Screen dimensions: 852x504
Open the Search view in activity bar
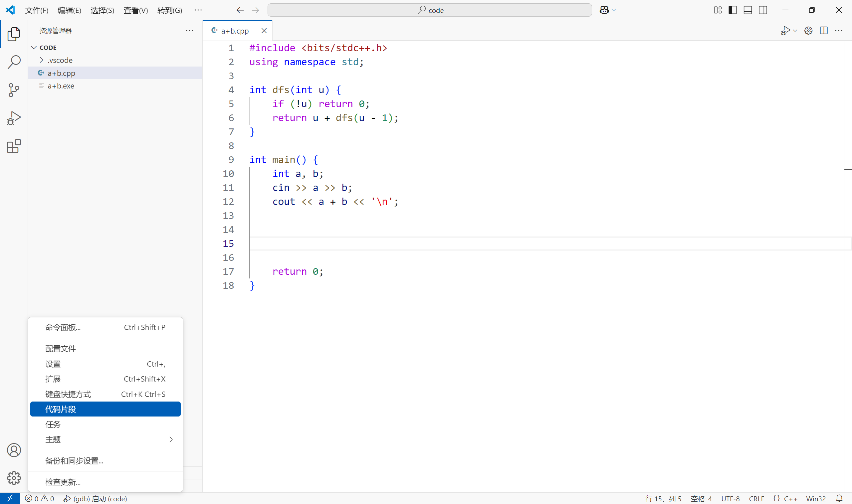click(x=14, y=62)
